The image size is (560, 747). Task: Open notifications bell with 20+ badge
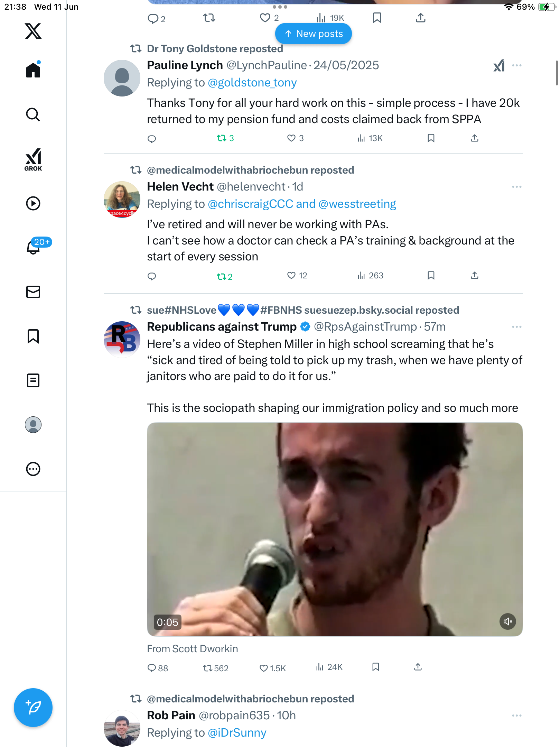33,247
